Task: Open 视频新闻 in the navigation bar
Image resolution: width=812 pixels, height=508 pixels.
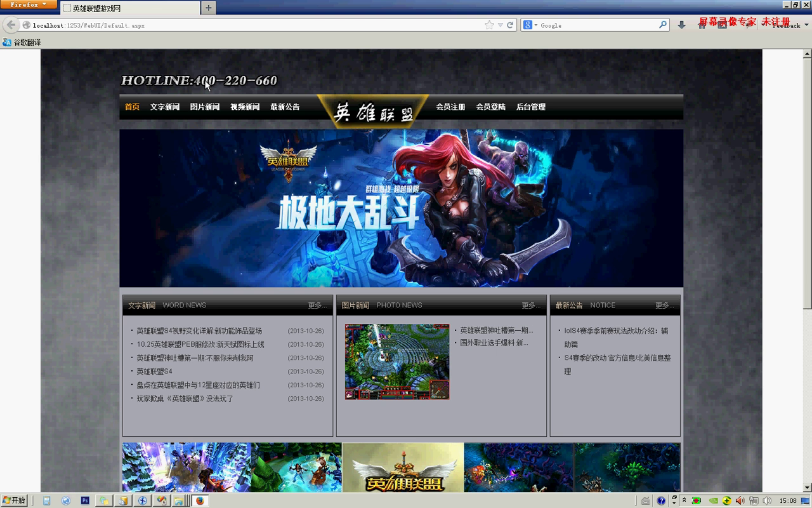Action: (245, 107)
